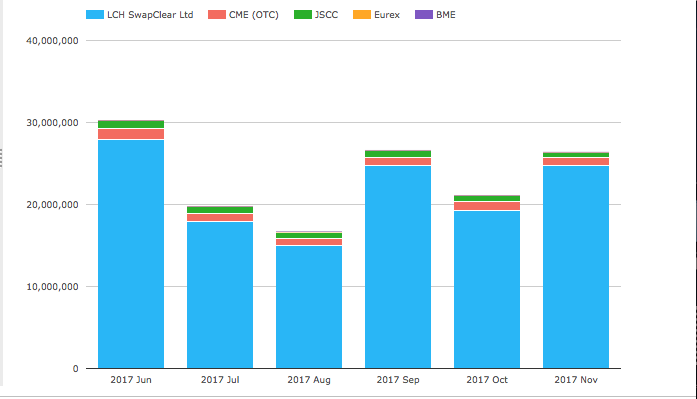Click the 2017 Sep axis label
697x399 pixels.
398,380
